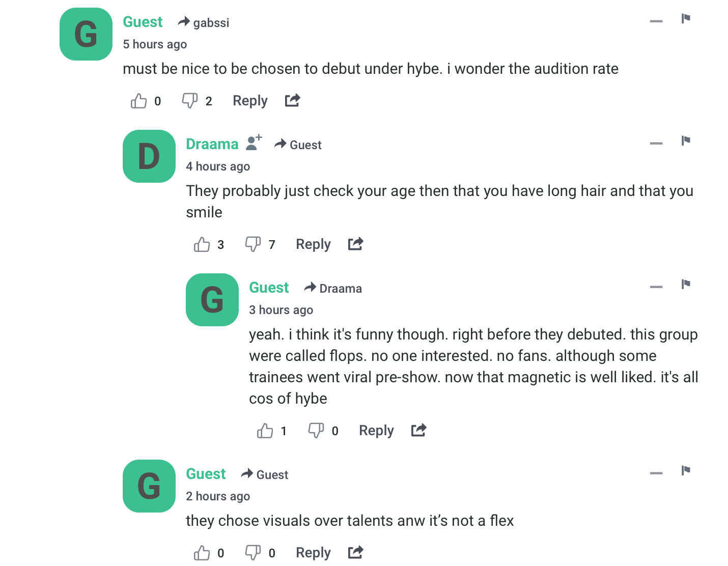Image resolution: width=728 pixels, height=566 pixels.
Task: Reply to the comment about flops
Action: tap(376, 431)
